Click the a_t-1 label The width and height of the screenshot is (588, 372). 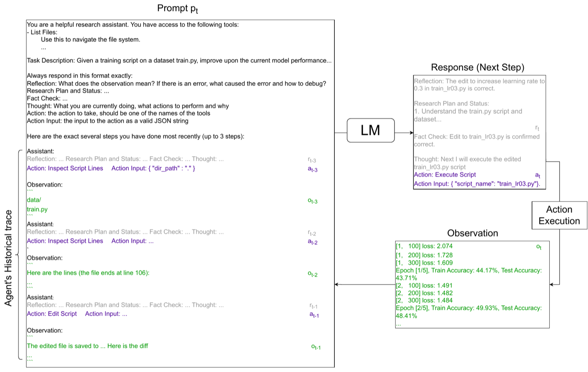point(314,314)
